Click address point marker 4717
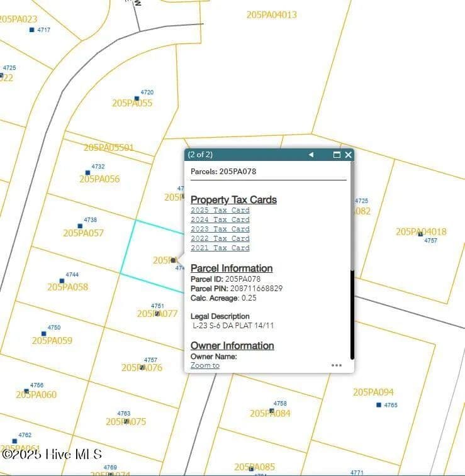This screenshot has width=465, height=476. pyautogui.click(x=32, y=30)
